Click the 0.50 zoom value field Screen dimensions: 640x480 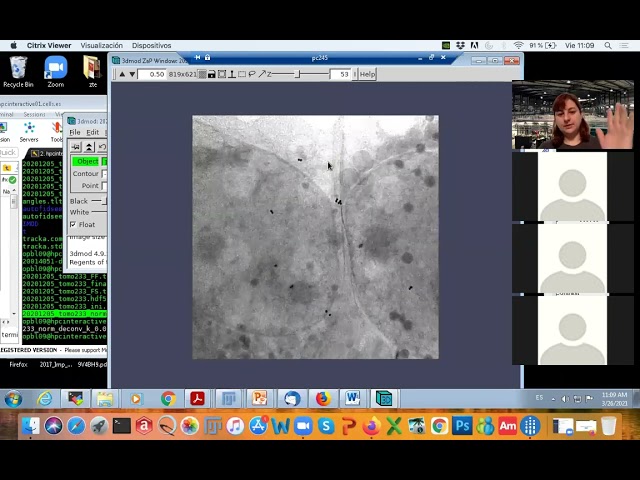(152, 74)
